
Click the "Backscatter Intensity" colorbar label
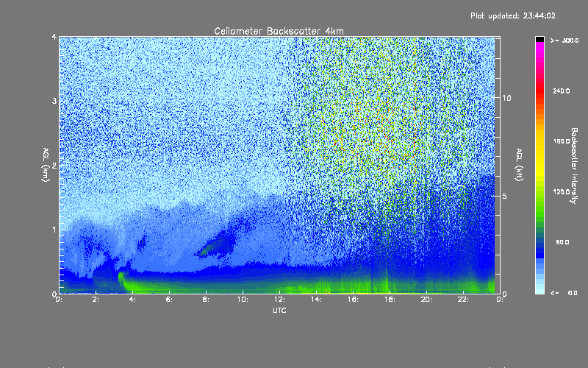pos(574,166)
